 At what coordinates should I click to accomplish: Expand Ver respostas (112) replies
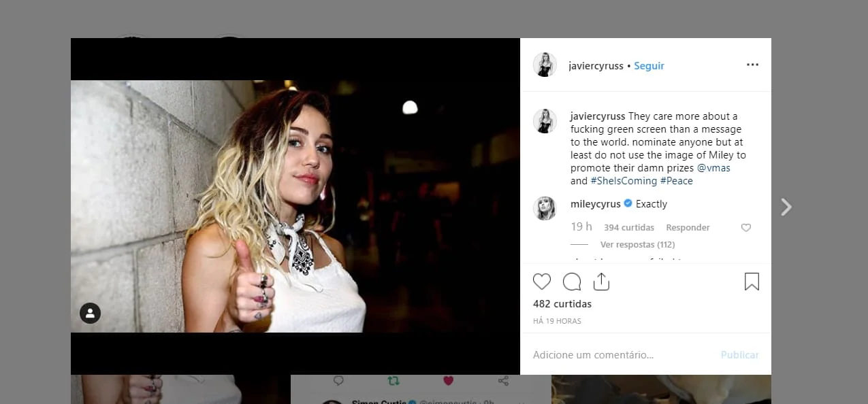coord(637,244)
